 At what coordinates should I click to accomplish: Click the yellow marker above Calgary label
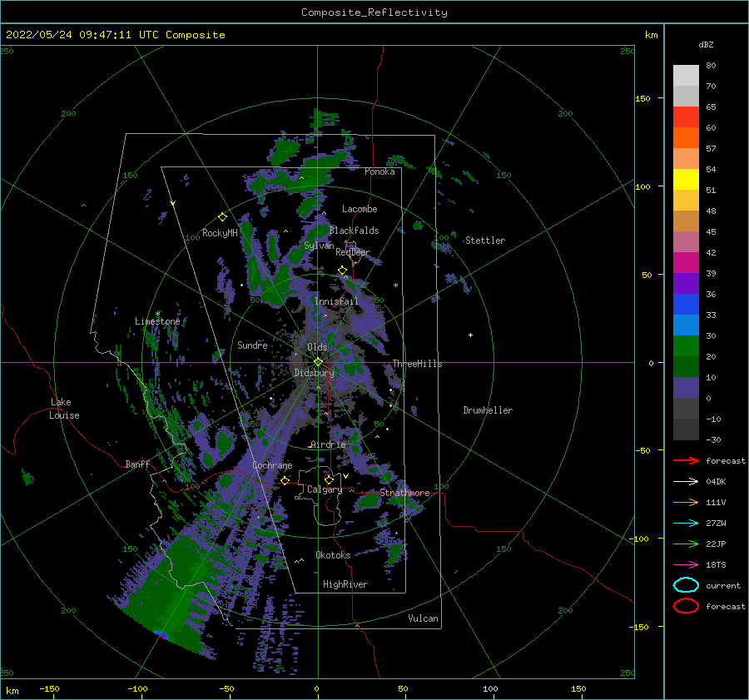click(329, 479)
